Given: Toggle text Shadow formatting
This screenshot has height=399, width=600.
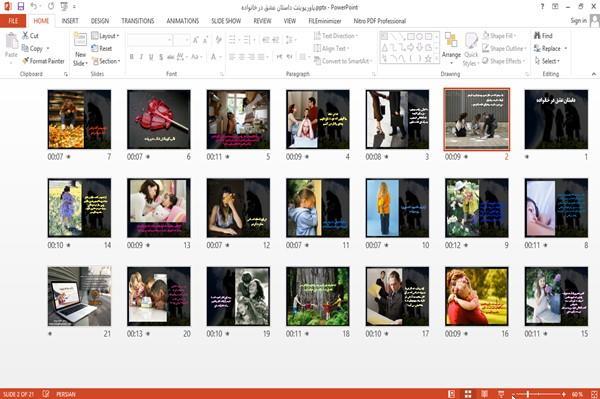Looking at the screenshot, I should coord(161,57).
